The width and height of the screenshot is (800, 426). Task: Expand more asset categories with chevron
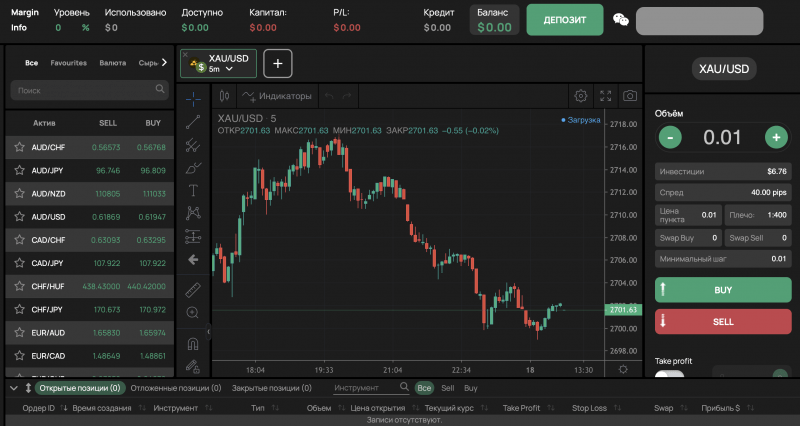pos(164,62)
